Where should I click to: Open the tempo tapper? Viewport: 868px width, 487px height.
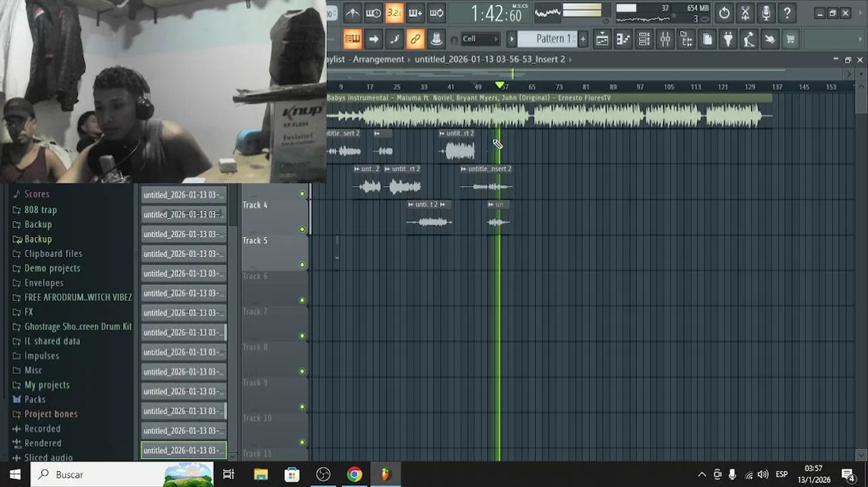click(x=748, y=39)
